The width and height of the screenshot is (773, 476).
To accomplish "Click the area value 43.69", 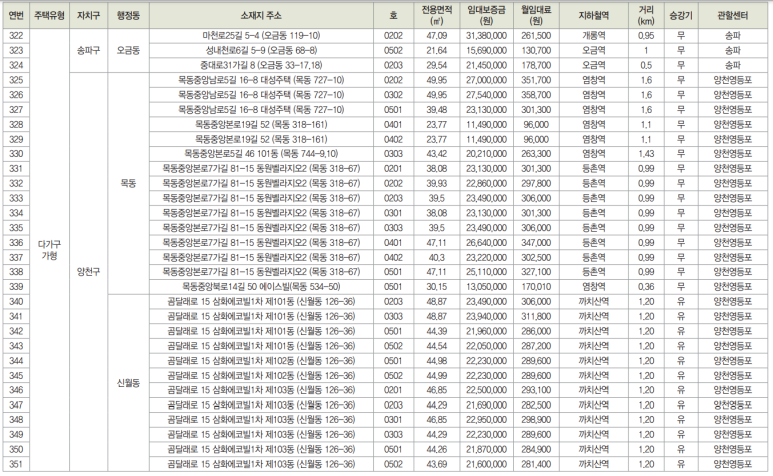I will pos(437,464).
